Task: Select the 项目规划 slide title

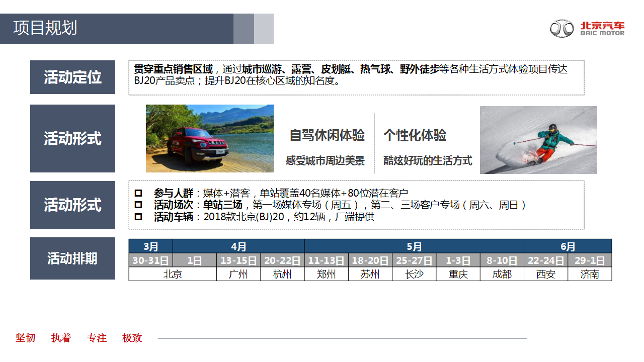Action: [x=45, y=28]
